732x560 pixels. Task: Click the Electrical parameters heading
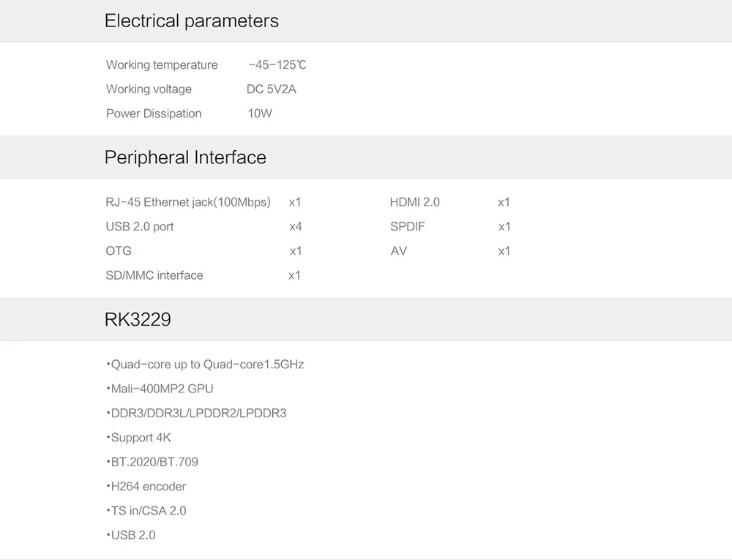tap(191, 21)
